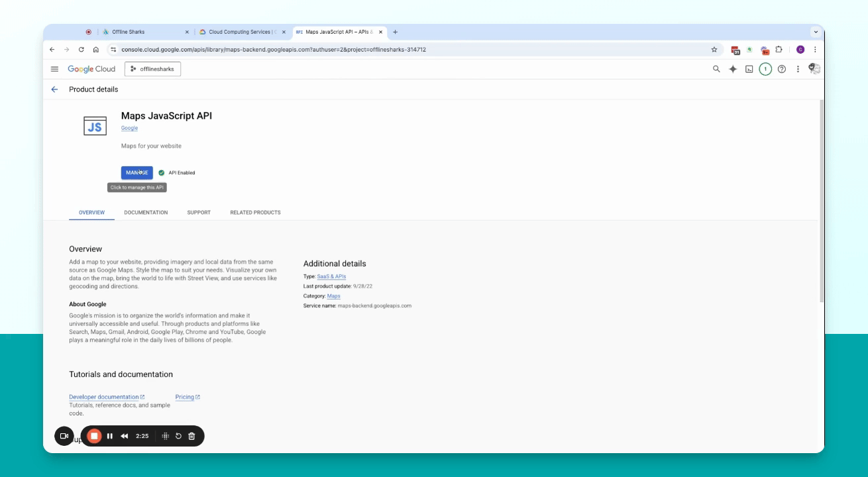Toggle the camera in the recorder bar
The image size is (868, 477).
64,436
